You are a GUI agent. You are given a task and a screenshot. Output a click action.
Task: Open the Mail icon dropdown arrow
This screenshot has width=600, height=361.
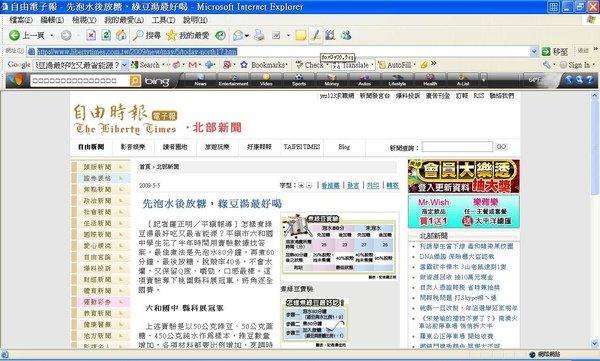pos(247,36)
